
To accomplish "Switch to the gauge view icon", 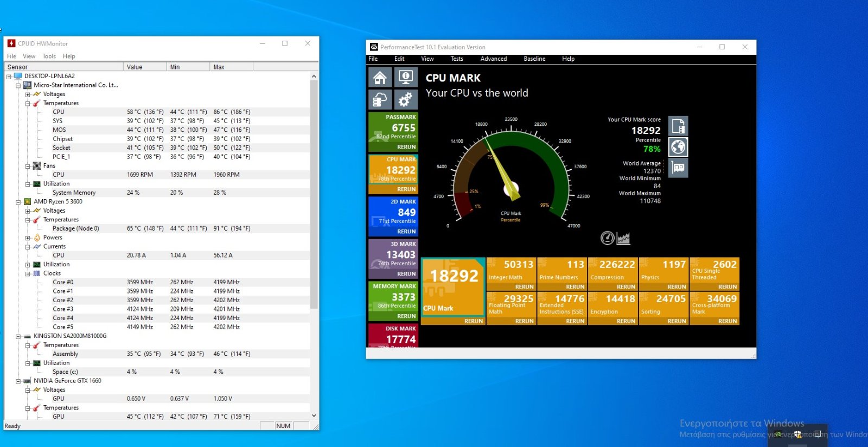I will (x=608, y=238).
